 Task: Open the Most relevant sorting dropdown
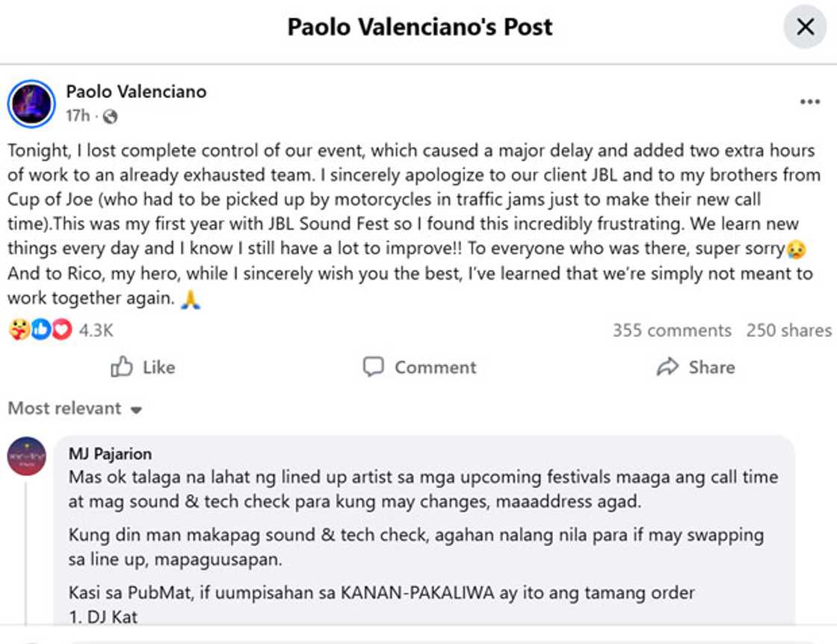coord(64,408)
